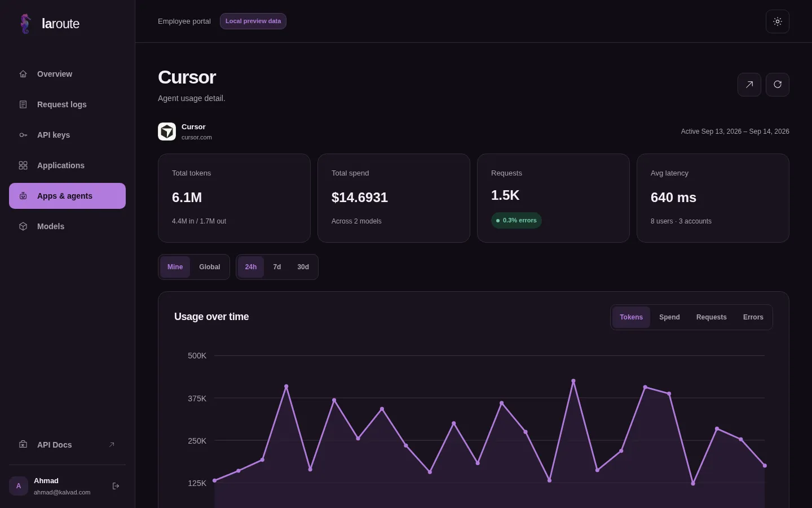
Task: Show the Requests chart metric
Action: click(x=712, y=317)
